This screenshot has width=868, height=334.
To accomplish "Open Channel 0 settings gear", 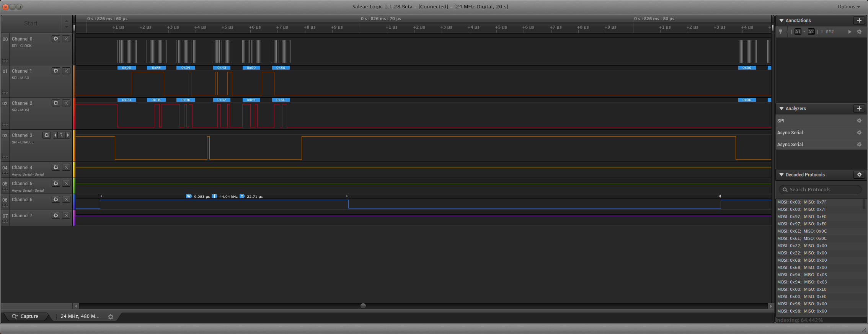I will (56, 39).
